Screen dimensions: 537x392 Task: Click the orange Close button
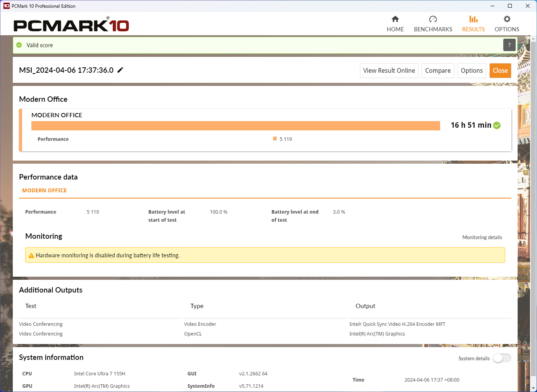[x=500, y=70]
